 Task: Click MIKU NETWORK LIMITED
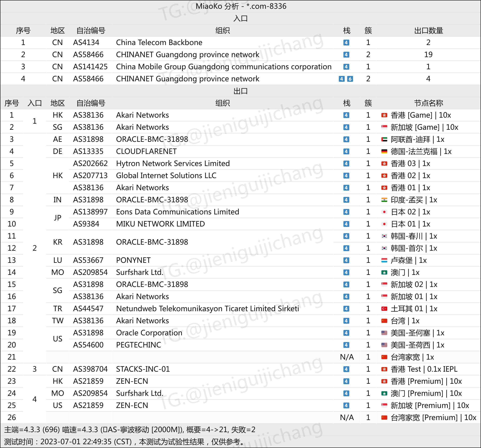[160, 224]
